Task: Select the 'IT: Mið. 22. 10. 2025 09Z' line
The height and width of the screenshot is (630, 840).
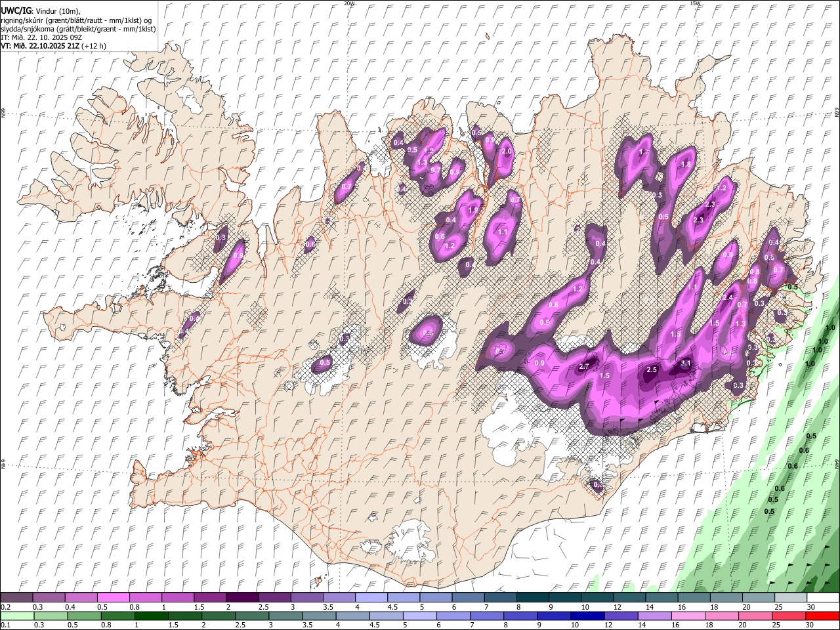Action: tap(41, 37)
